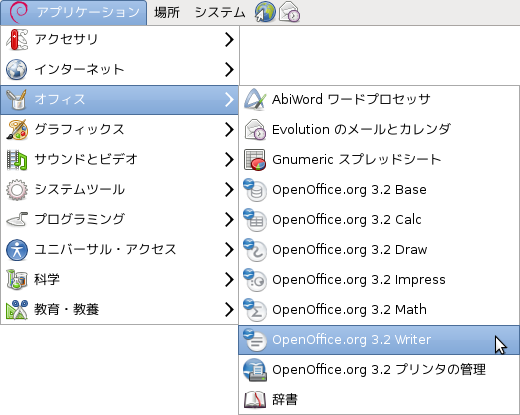Launch the web browser globe icon in panel
This screenshot has width=520, height=415.
(265, 12)
